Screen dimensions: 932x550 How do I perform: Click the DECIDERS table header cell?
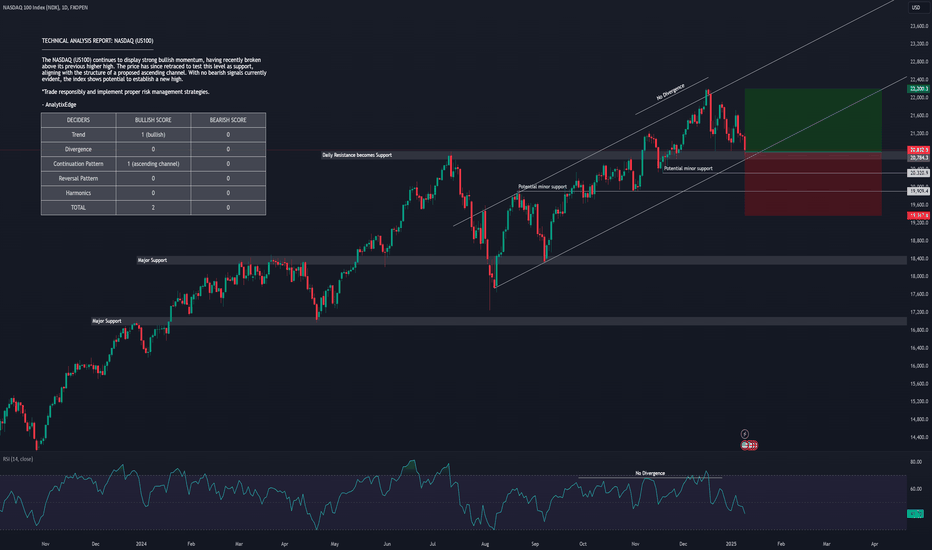tap(78, 120)
